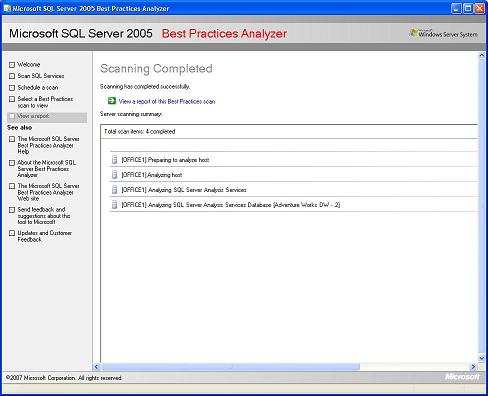Click the Windows Server System logo
Screen dimensions: 488x396
[x=444, y=33]
